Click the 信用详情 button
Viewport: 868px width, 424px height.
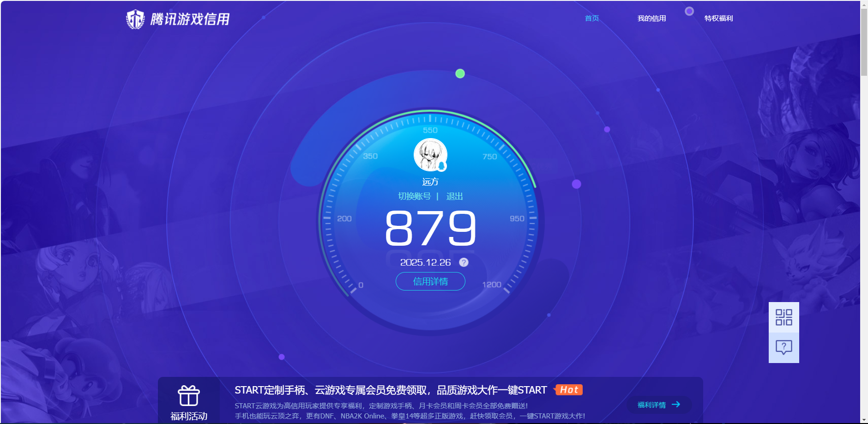430,281
